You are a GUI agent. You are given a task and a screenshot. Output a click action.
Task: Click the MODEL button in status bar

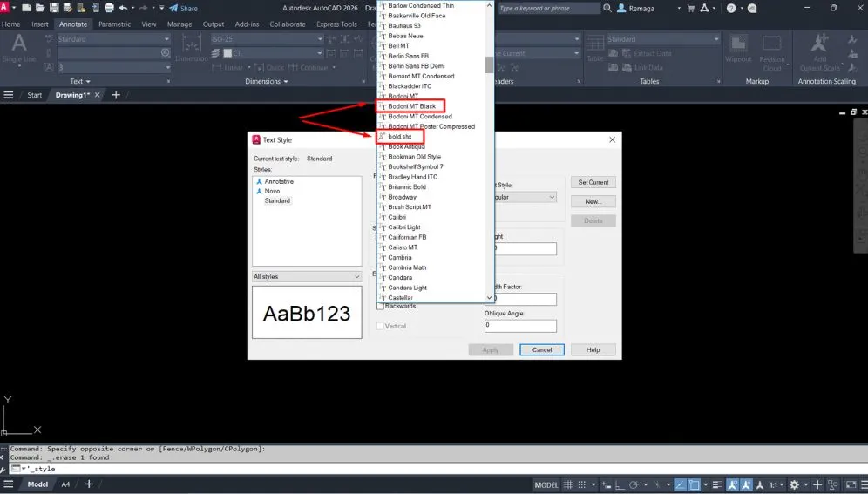[546, 485]
